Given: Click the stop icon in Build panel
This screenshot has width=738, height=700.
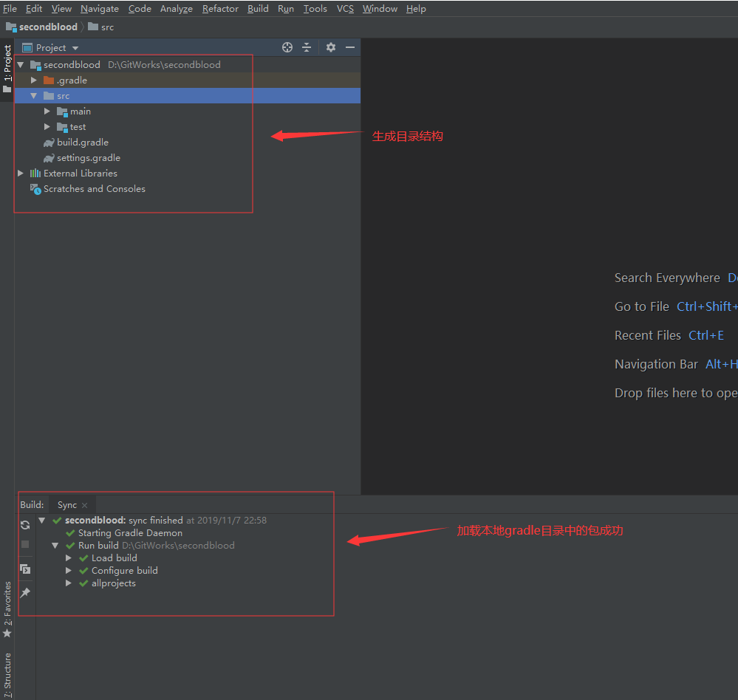Looking at the screenshot, I should tap(25, 544).
